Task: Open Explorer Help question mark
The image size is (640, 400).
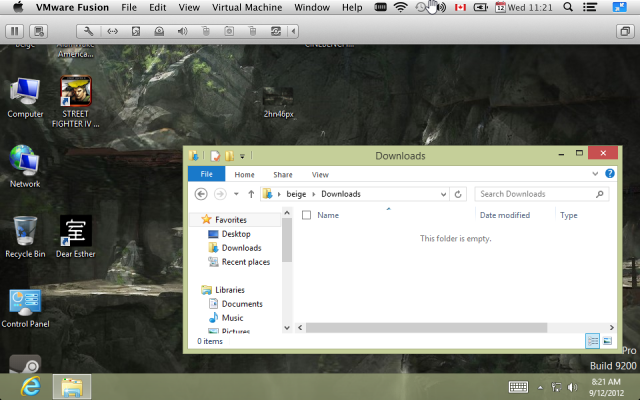Action: (x=610, y=173)
